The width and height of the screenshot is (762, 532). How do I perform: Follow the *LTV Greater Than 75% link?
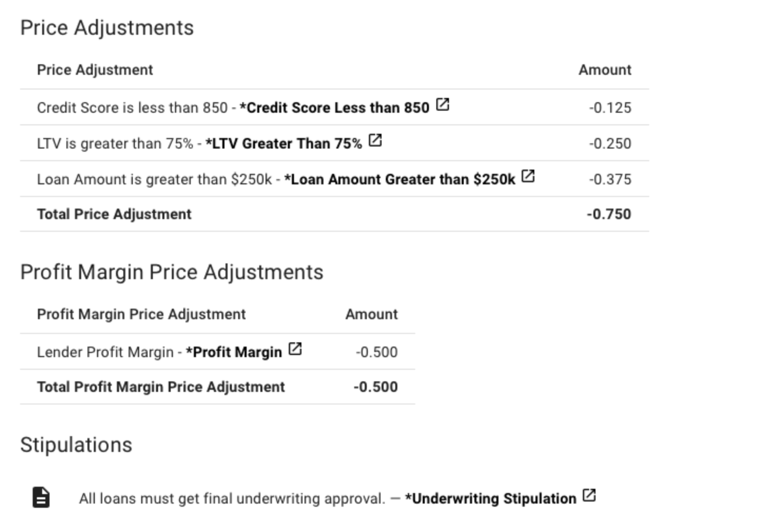point(284,143)
